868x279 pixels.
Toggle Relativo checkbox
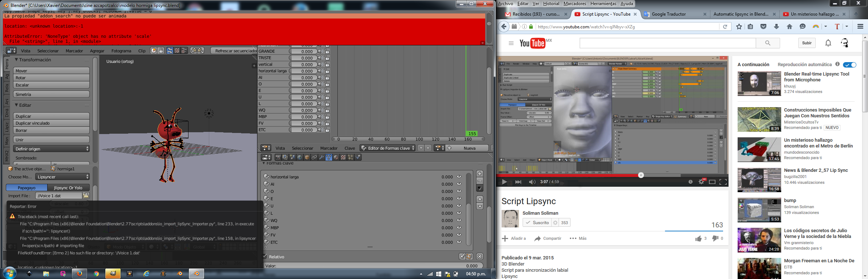coord(265,256)
